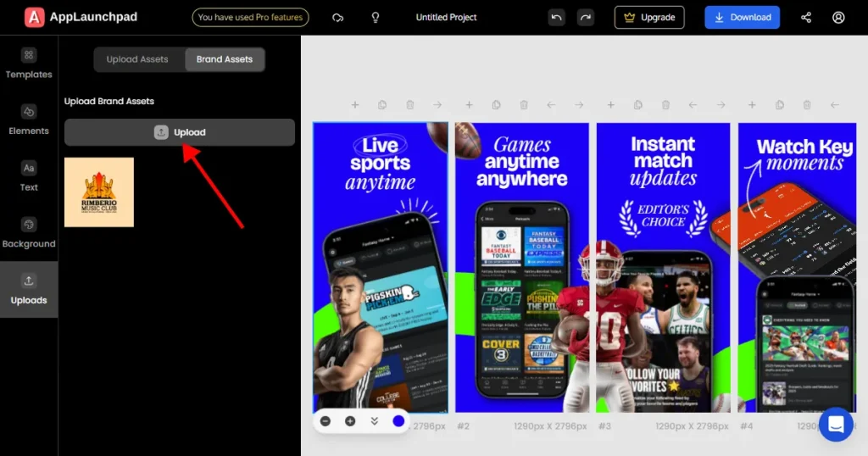Switch to the Upload Assets tab
This screenshot has height=456, width=868.
coord(137,59)
